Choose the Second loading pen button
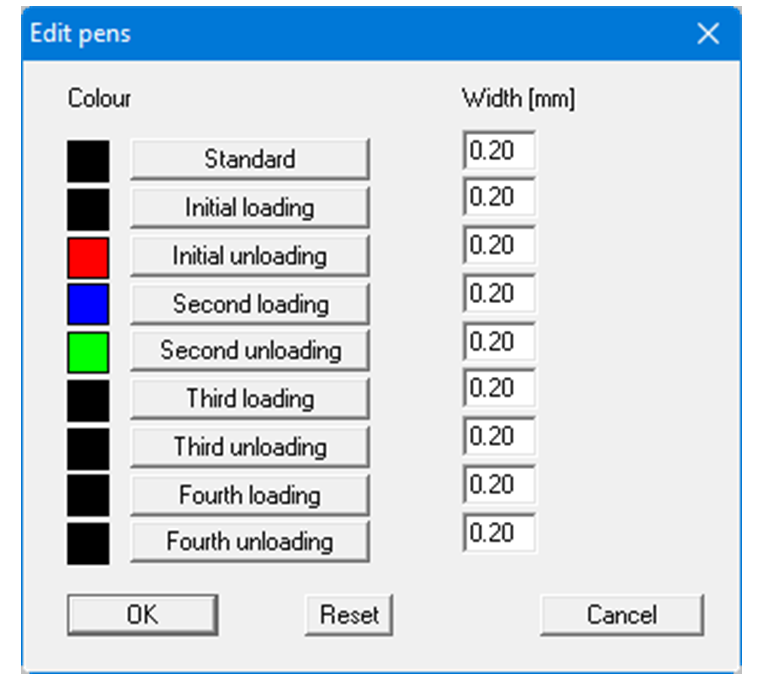Screen dimensions: 763x682 (x=249, y=304)
